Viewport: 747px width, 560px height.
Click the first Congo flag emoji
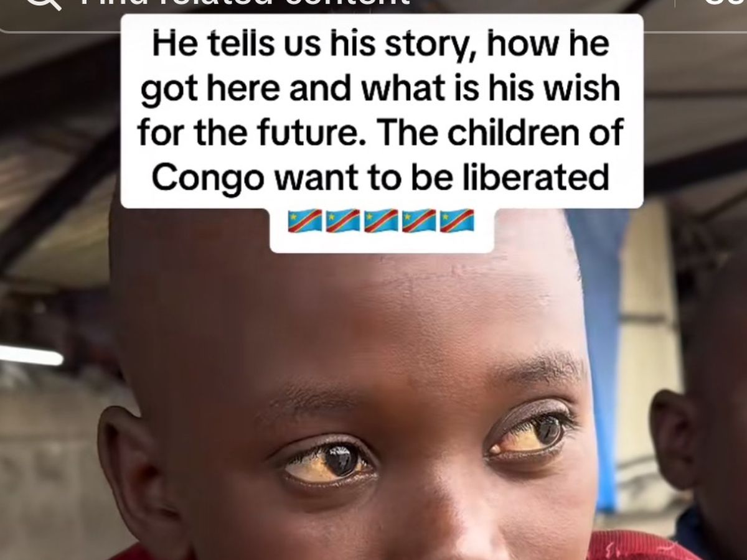305,221
